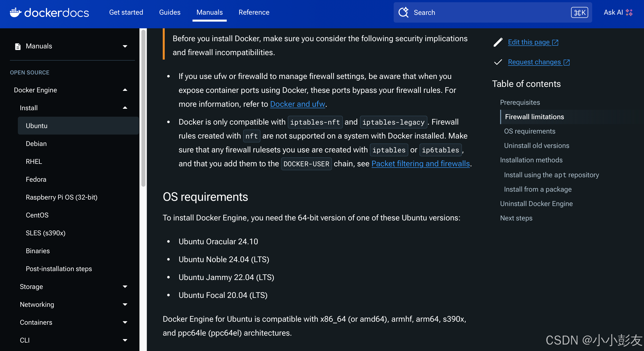Expand the Storage section
This screenshot has height=351, width=644.
[x=125, y=287]
